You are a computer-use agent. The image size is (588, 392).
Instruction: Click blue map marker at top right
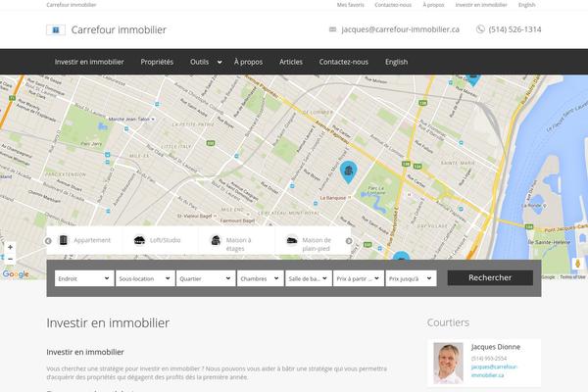pyautogui.click(x=473, y=79)
